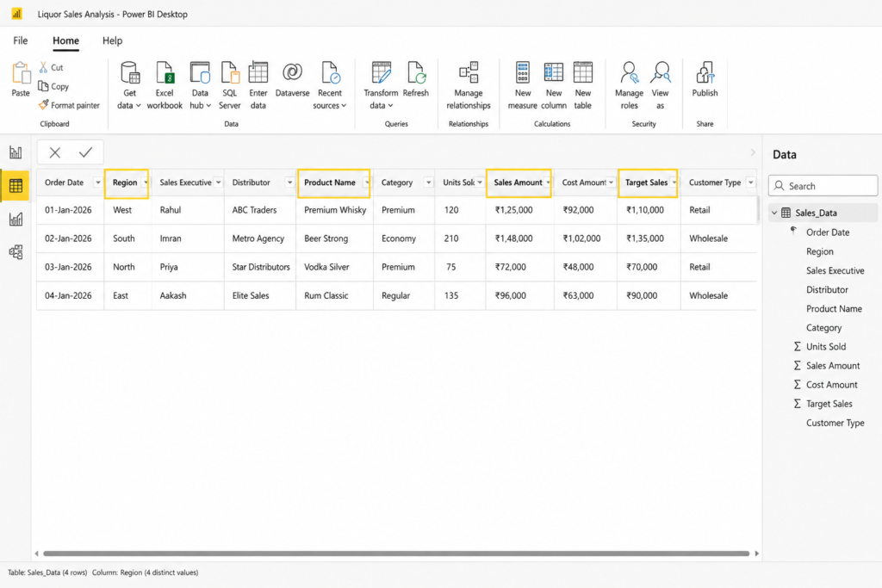Open Distributor column filter dropdown
Image resolution: width=882 pixels, height=588 pixels.
[x=289, y=183]
